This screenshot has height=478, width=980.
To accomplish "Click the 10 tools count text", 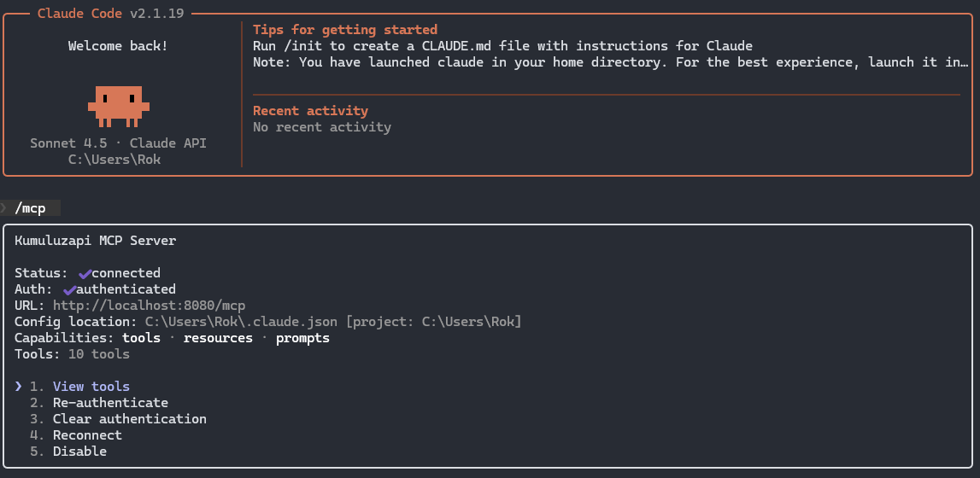I will click(x=98, y=354).
